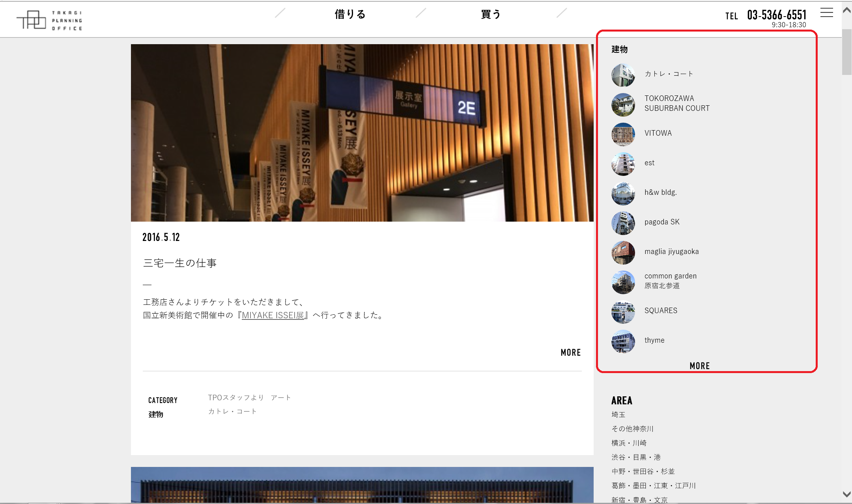
Task: Click the vertical scrollbar thumb
Action: 847,51
